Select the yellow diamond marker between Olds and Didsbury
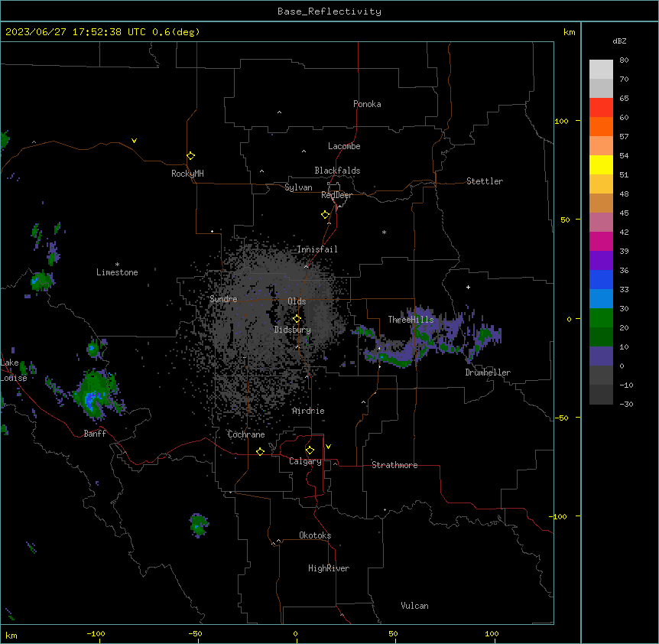The image size is (659, 644). pos(297,319)
